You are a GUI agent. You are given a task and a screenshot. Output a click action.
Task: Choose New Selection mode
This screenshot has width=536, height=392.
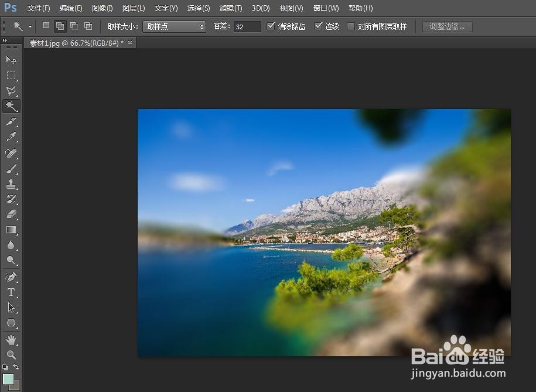pyautogui.click(x=46, y=26)
